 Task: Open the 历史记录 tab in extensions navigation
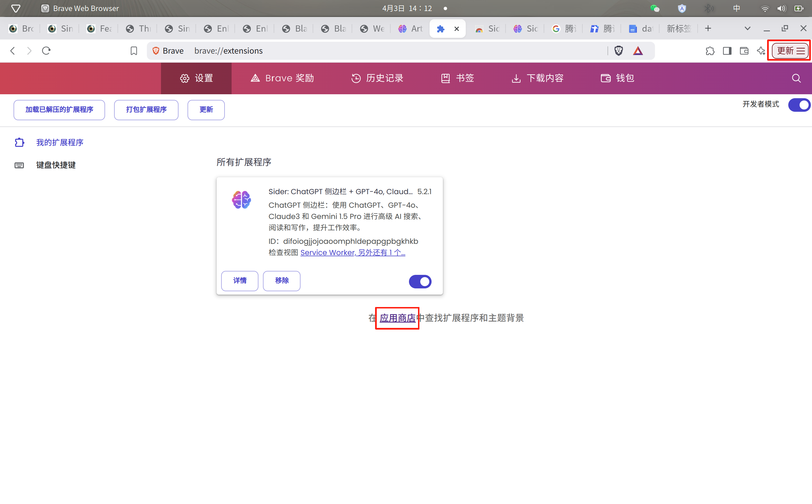pyautogui.click(x=377, y=78)
